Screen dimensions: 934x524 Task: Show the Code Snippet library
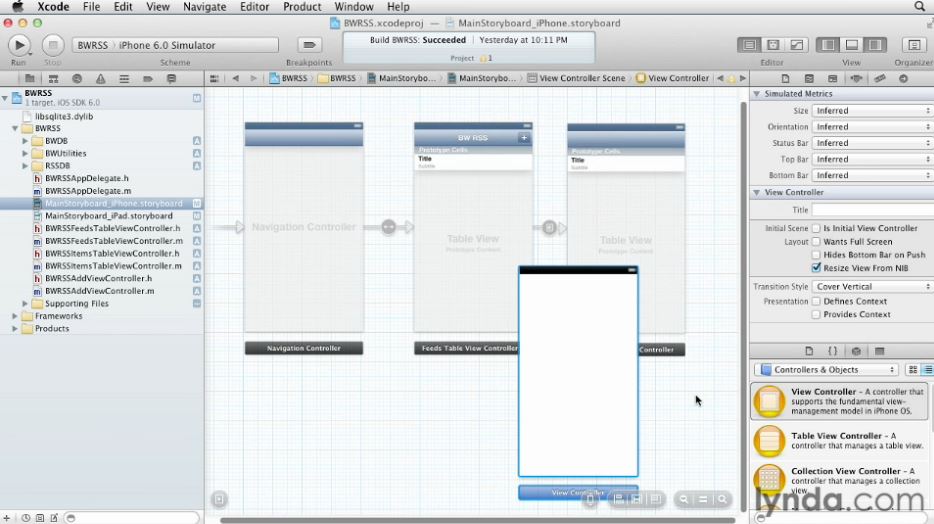click(x=833, y=351)
